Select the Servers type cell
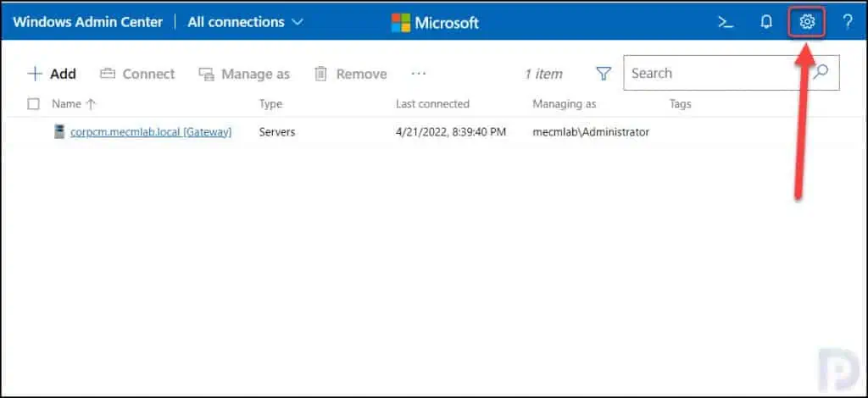 tap(277, 132)
